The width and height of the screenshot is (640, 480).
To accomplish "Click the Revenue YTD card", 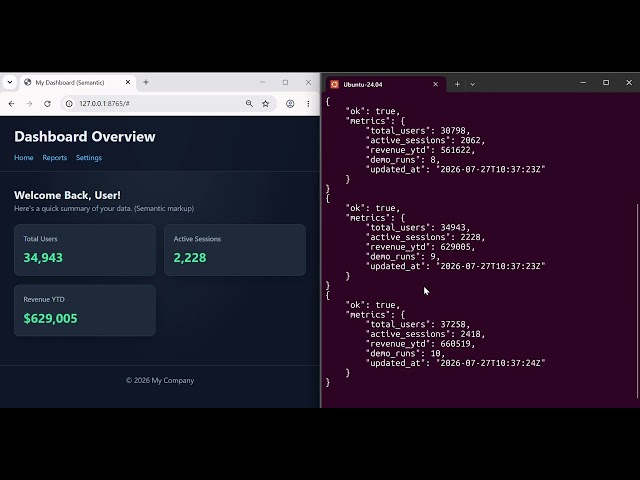I will click(85, 310).
